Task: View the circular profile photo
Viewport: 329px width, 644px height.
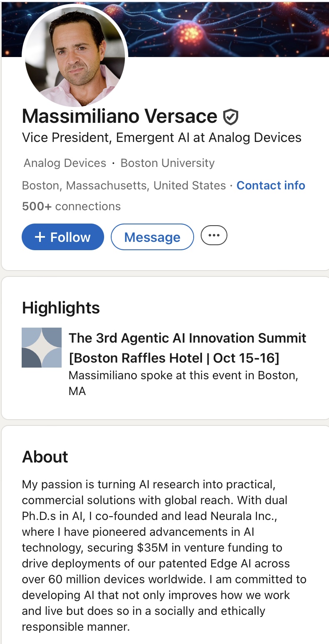Action: coord(75,56)
